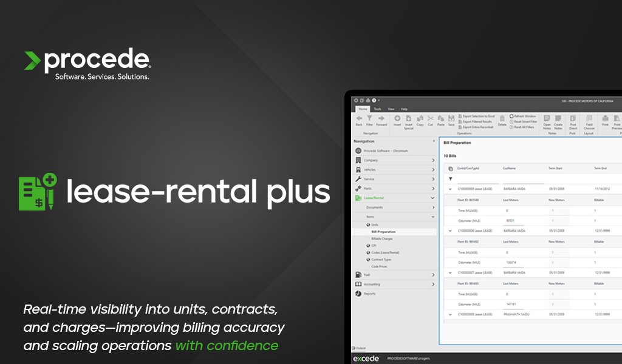Click Export Selection to Excel
The width and height of the screenshot is (622, 364).
[x=480, y=116]
